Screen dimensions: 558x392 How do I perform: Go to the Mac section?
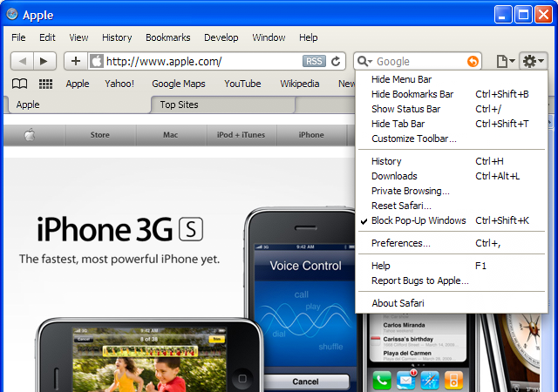point(171,135)
